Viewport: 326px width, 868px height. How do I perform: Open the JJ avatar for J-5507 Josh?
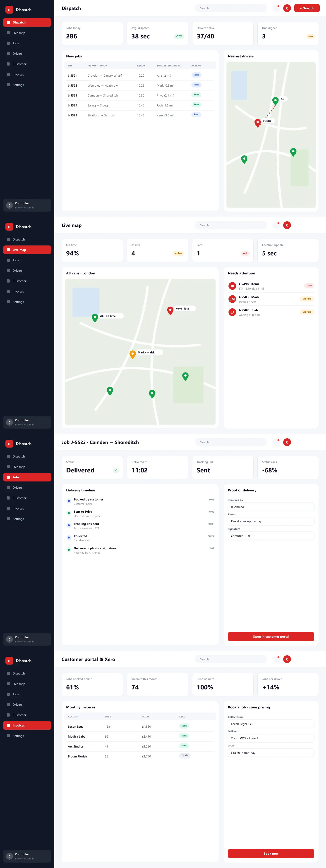click(232, 312)
